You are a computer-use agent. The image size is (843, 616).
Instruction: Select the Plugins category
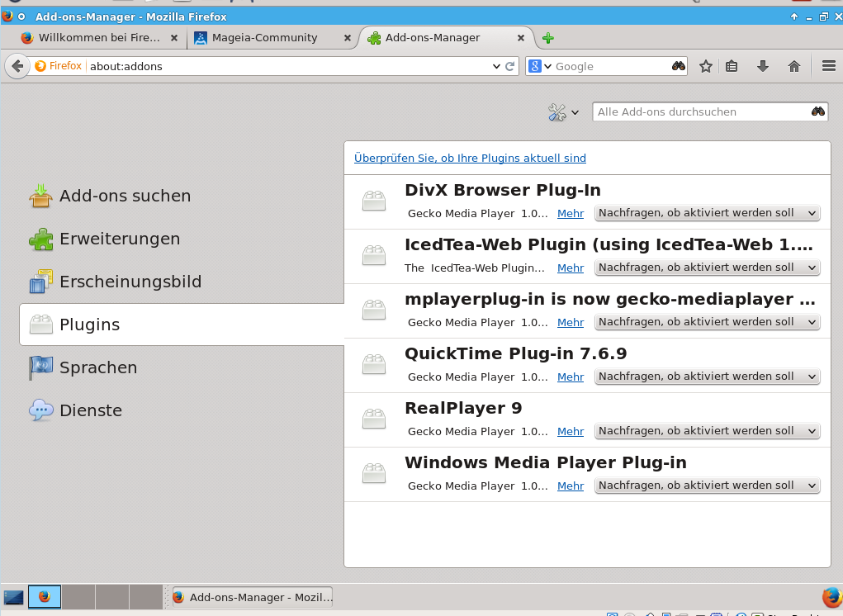[x=182, y=325]
